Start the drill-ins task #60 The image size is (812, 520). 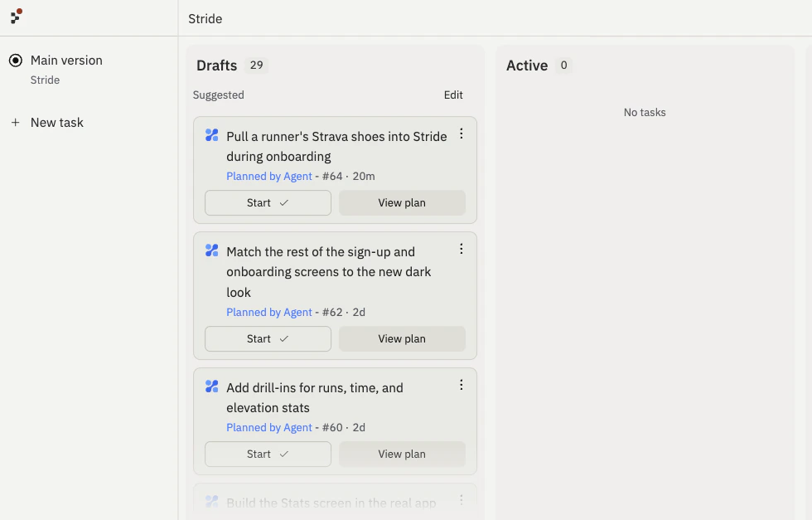tap(268, 454)
